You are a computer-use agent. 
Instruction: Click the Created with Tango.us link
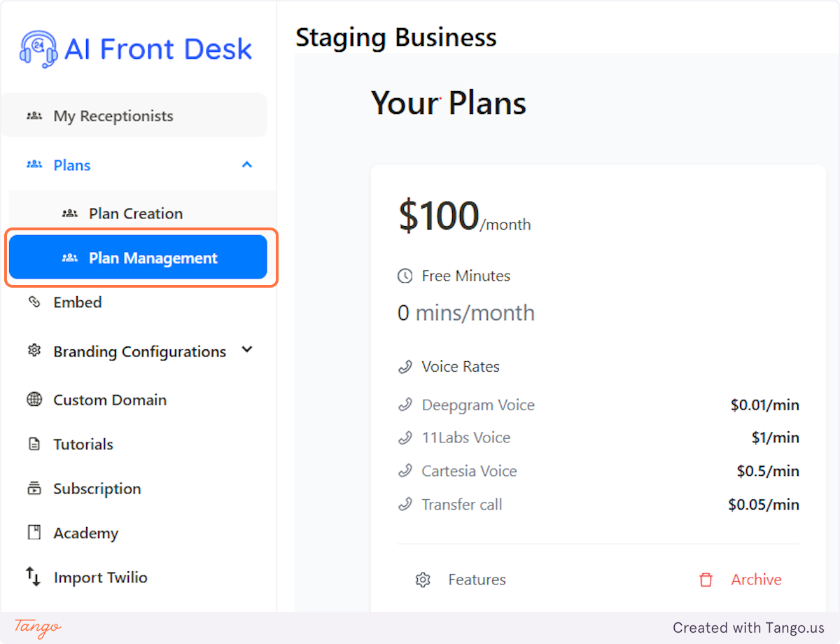click(750, 627)
